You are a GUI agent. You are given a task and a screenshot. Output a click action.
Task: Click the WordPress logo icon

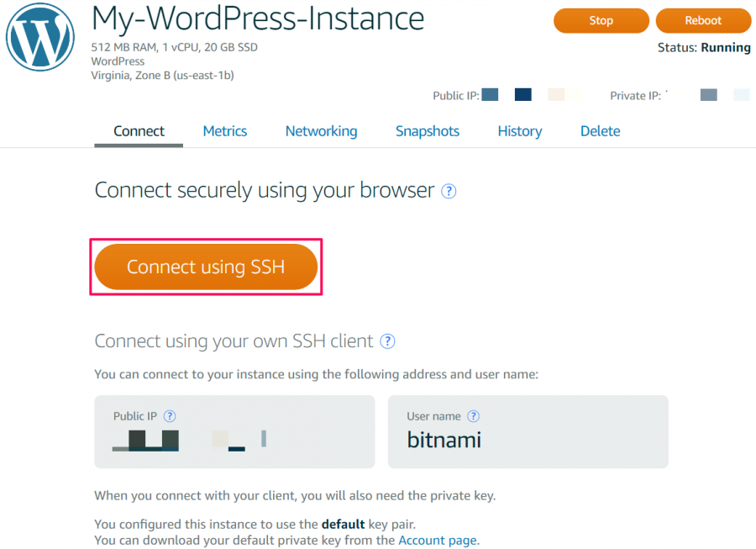click(40, 37)
